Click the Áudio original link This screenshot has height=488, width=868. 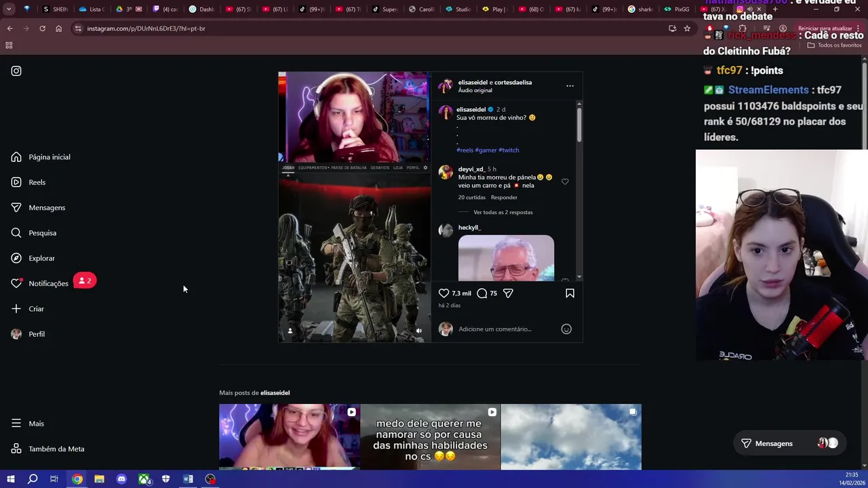(475, 90)
